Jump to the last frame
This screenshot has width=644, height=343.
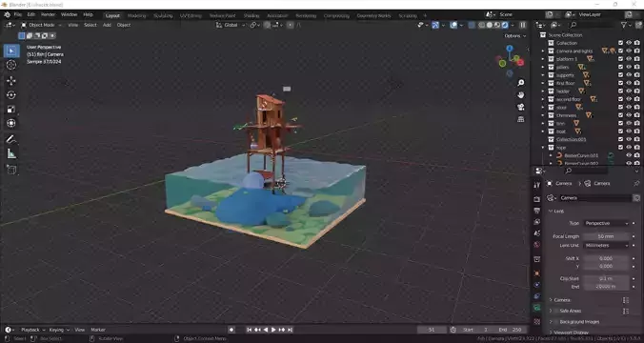click(x=290, y=330)
